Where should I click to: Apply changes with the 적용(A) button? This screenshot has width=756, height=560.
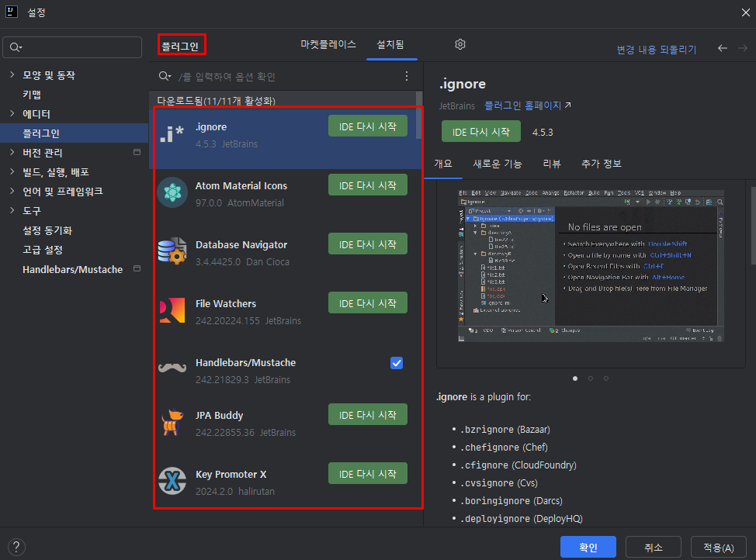pyautogui.click(x=719, y=547)
